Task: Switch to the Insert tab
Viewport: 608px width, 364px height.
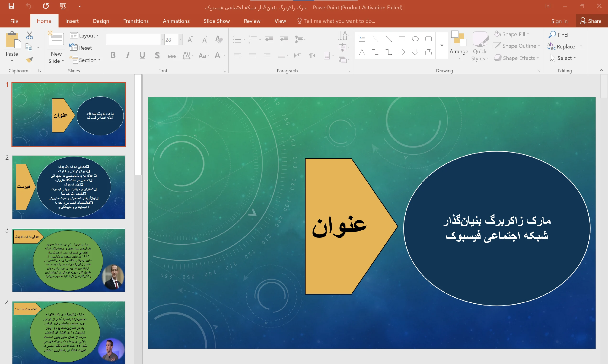Action: click(72, 21)
